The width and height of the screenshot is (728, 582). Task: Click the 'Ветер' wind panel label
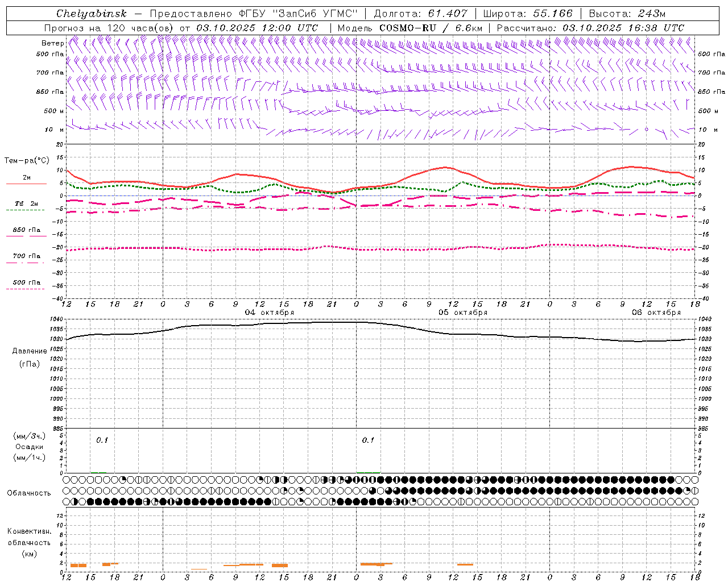pyautogui.click(x=52, y=43)
